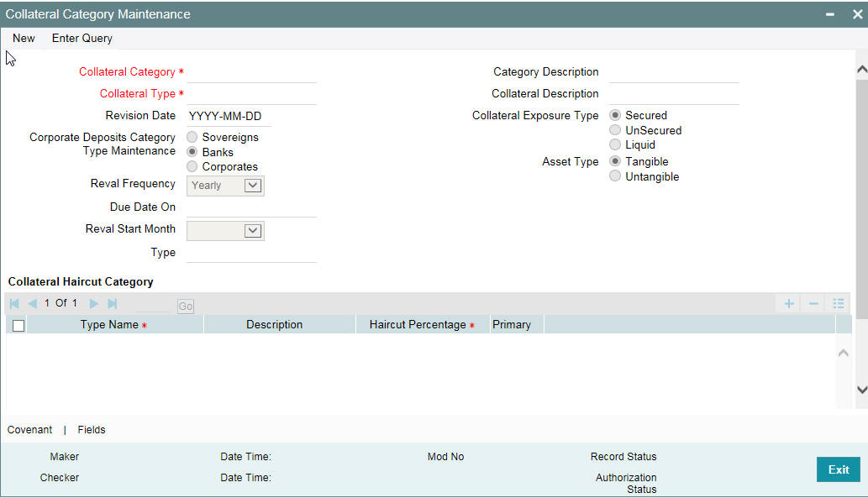868x498 pixels.
Task: Click the Revision Date field
Action: [229, 116]
